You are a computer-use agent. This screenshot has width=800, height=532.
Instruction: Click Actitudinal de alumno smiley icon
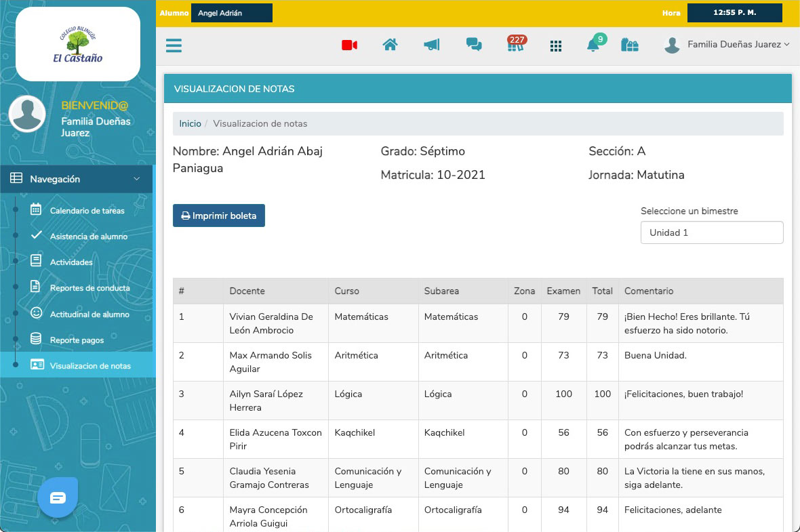[36, 312]
